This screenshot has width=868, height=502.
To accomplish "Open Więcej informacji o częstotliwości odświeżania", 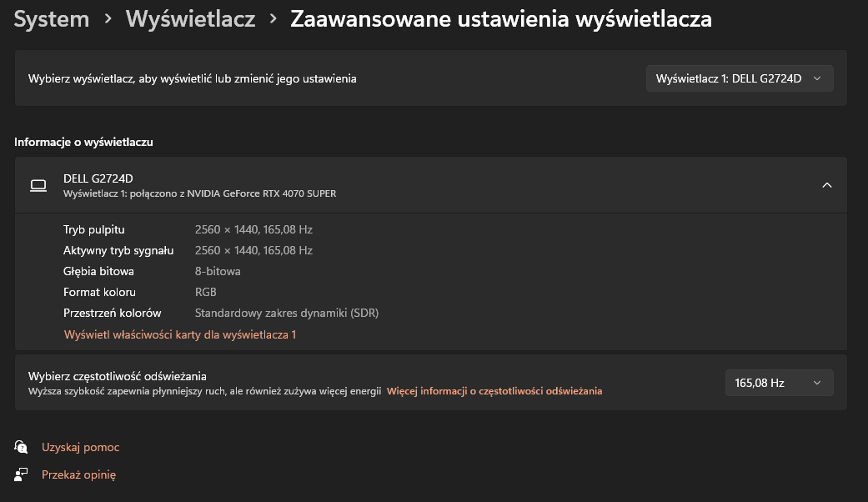I will (494, 390).
